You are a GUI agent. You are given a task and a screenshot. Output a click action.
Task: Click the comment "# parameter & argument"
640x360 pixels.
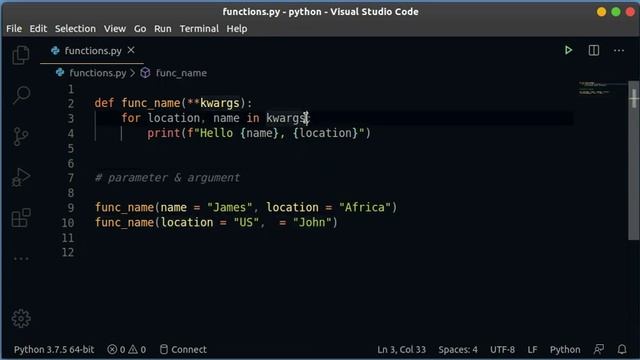(x=167, y=178)
